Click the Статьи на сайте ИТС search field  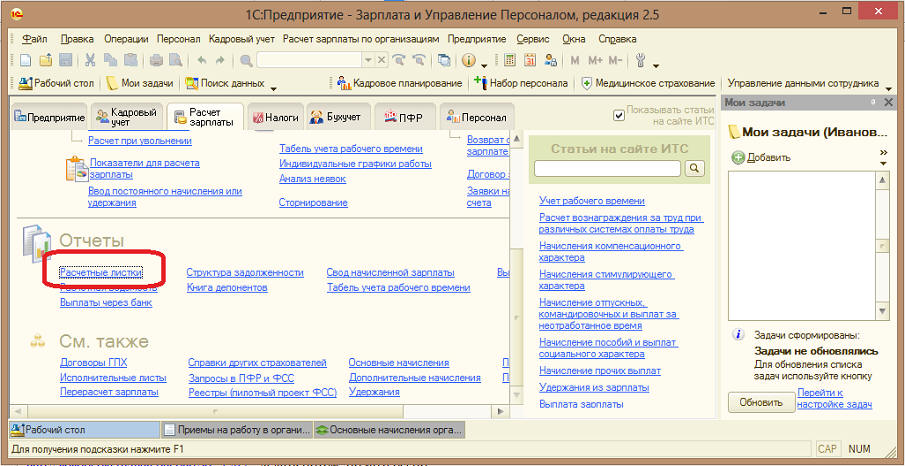[x=608, y=168]
